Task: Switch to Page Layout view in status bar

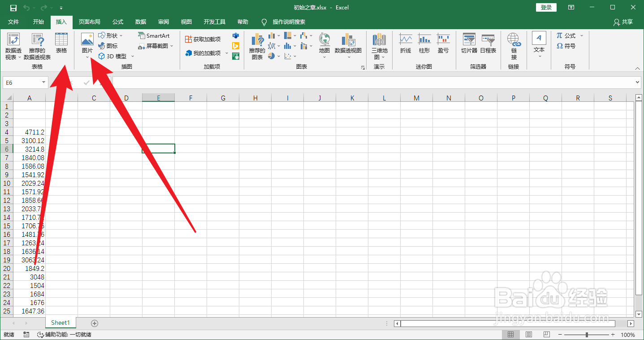Action: [528, 335]
